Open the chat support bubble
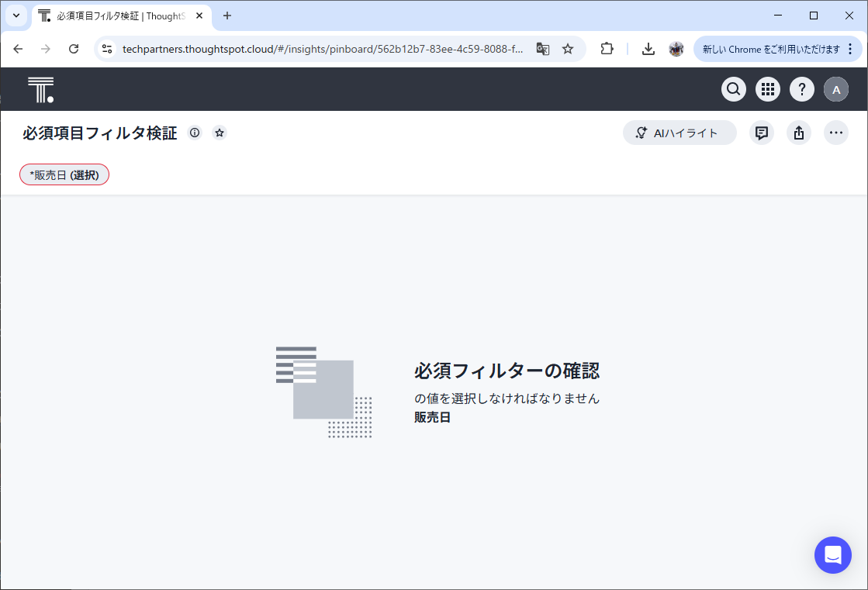Screen dimensions: 868x590 click(x=832, y=555)
